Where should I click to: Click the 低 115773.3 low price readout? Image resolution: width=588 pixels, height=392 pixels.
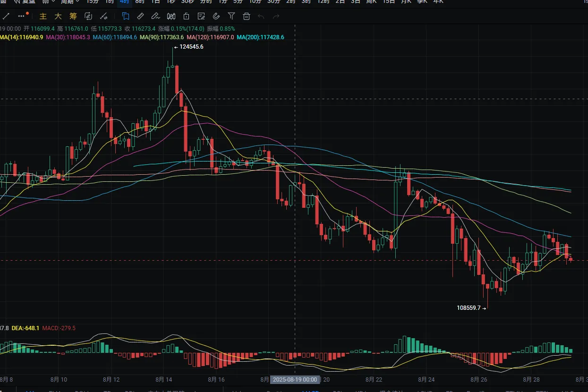pos(106,29)
